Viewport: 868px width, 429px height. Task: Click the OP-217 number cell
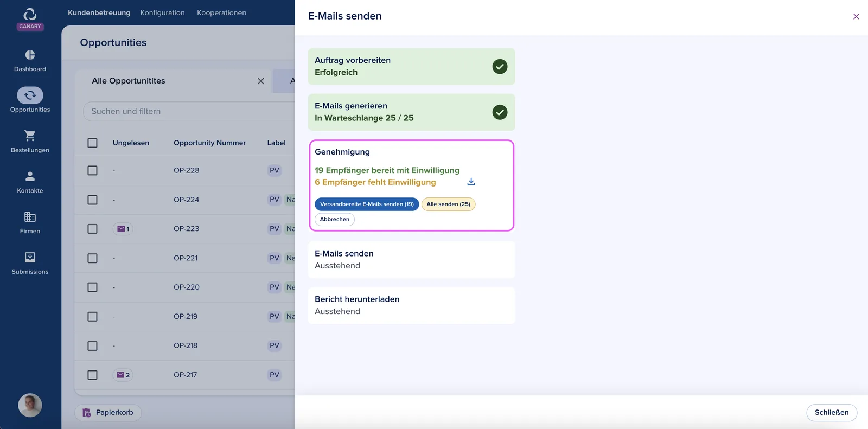[186, 375]
